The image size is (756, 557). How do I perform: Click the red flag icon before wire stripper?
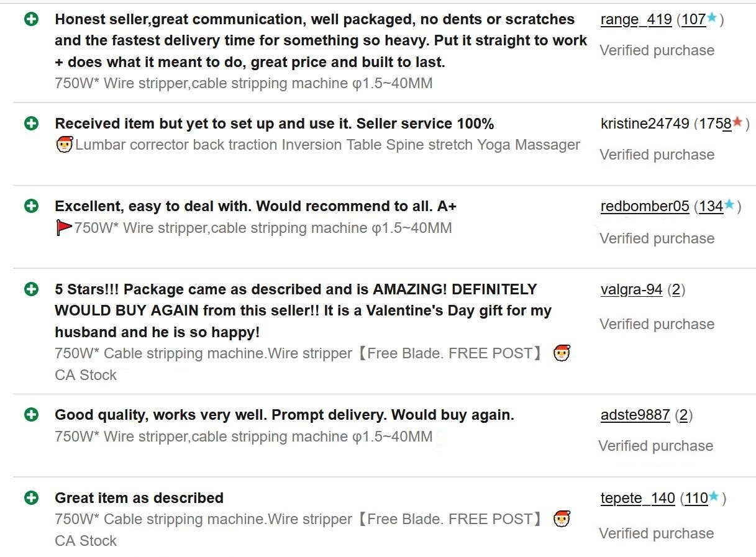pyautogui.click(x=63, y=228)
